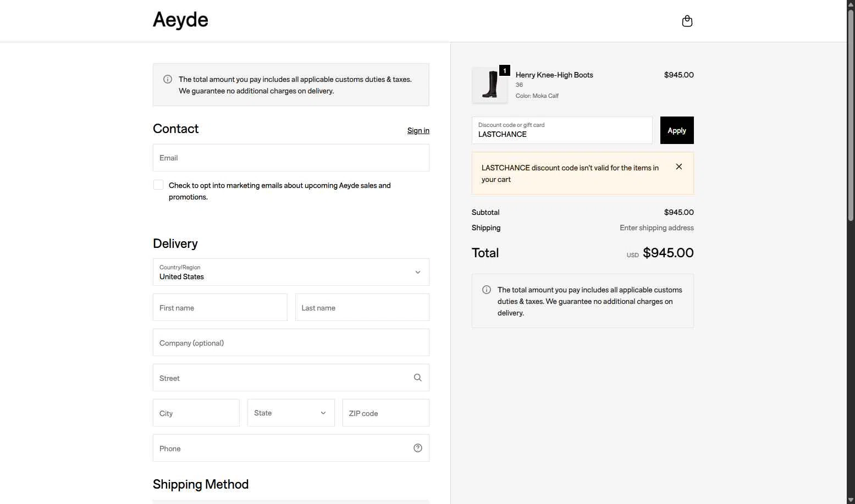Focus the First name field
The image size is (855, 504).
220,307
